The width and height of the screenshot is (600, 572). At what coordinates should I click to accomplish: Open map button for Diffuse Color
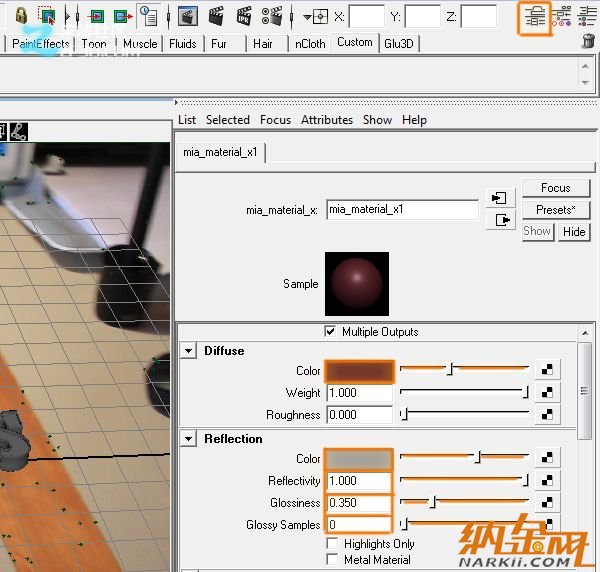click(546, 371)
